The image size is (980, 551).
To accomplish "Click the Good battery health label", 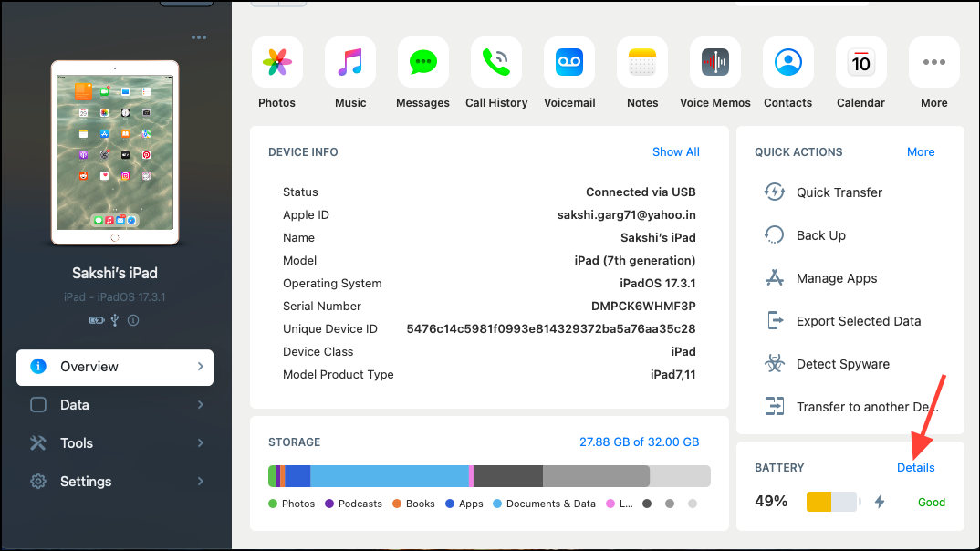I will point(932,503).
